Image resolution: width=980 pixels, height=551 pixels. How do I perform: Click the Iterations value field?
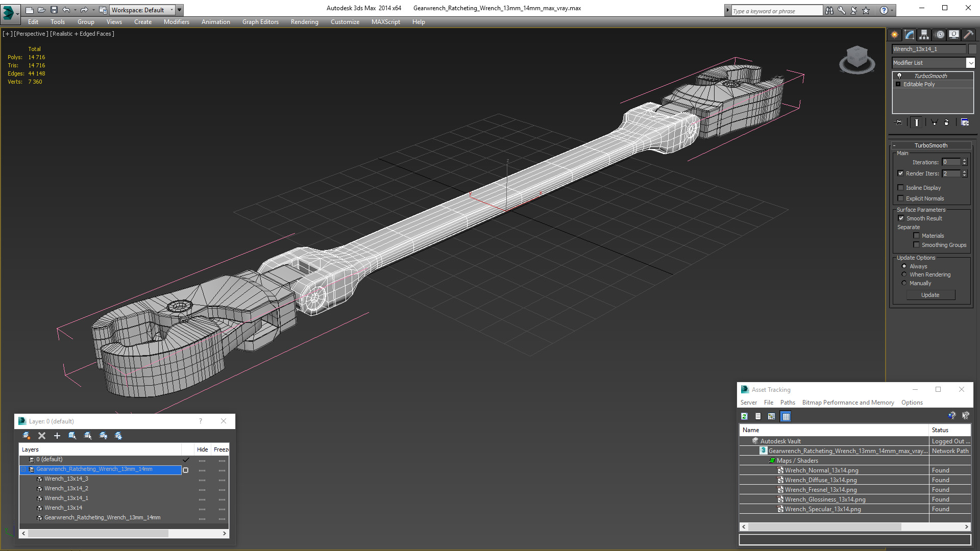pos(951,162)
